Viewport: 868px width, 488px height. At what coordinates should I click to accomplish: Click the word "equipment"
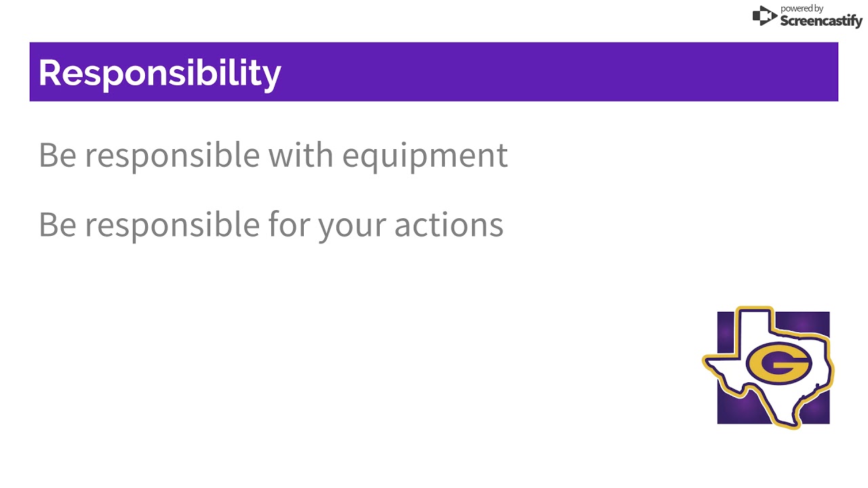pyautogui.click(x=425, y=157)
